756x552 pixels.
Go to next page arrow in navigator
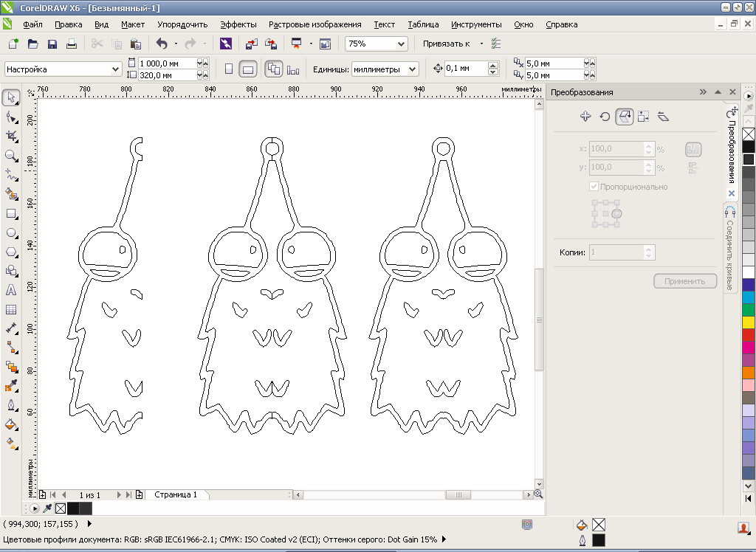[x=119, y=494]
